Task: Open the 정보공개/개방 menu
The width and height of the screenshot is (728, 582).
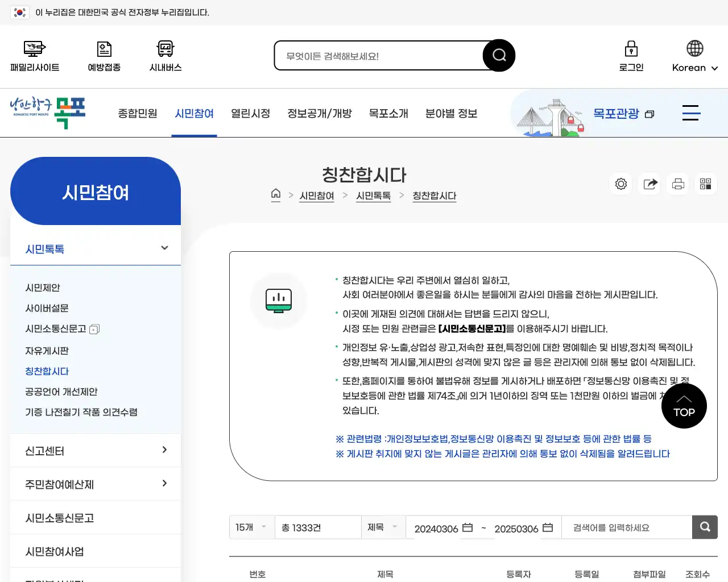Action: pos(320,113)
